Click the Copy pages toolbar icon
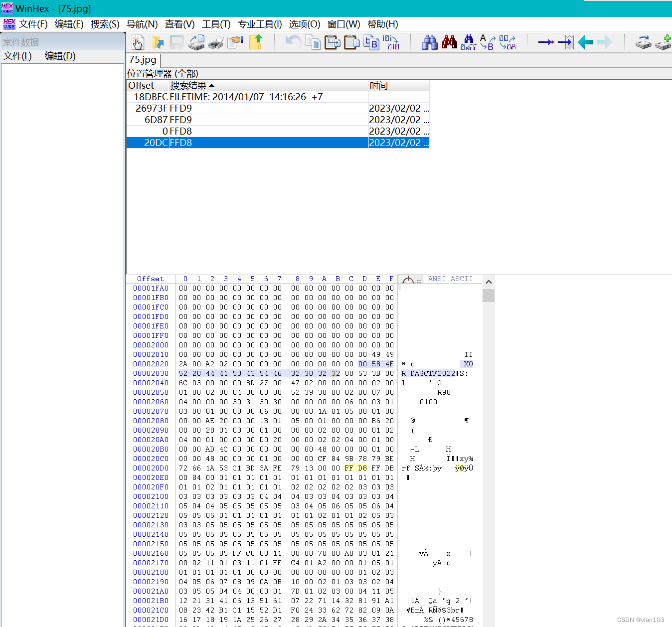 [313, 42]
